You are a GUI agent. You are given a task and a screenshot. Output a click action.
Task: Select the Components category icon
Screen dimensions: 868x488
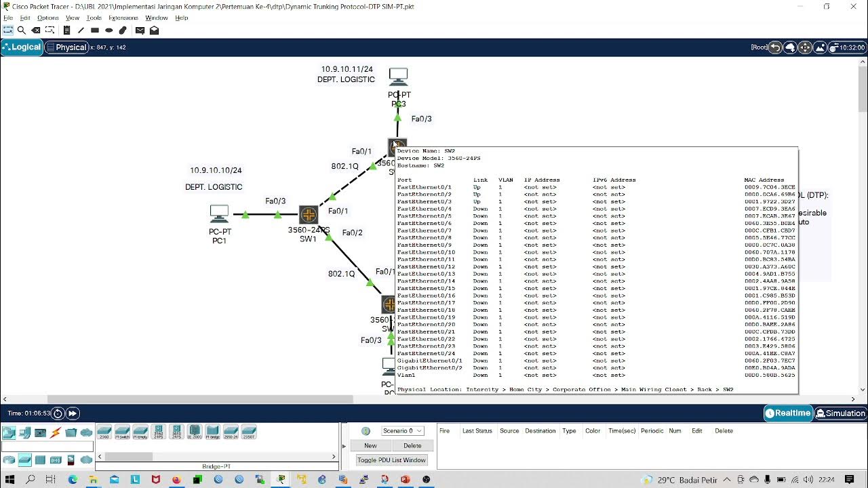click(x=40, y=432)
